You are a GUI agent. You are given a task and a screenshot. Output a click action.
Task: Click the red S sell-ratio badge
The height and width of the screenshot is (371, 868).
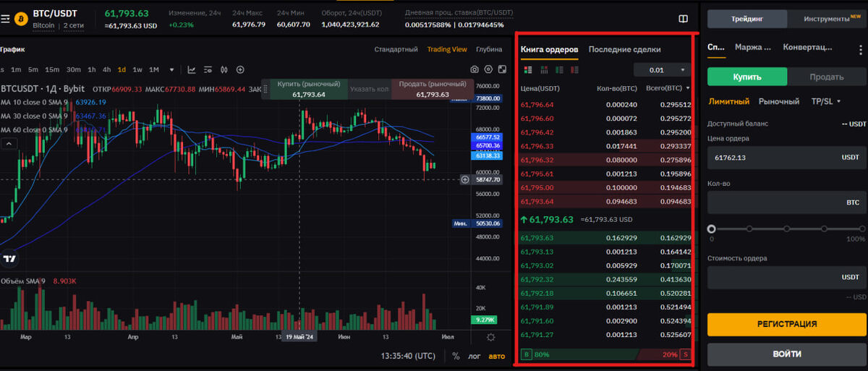684,354
